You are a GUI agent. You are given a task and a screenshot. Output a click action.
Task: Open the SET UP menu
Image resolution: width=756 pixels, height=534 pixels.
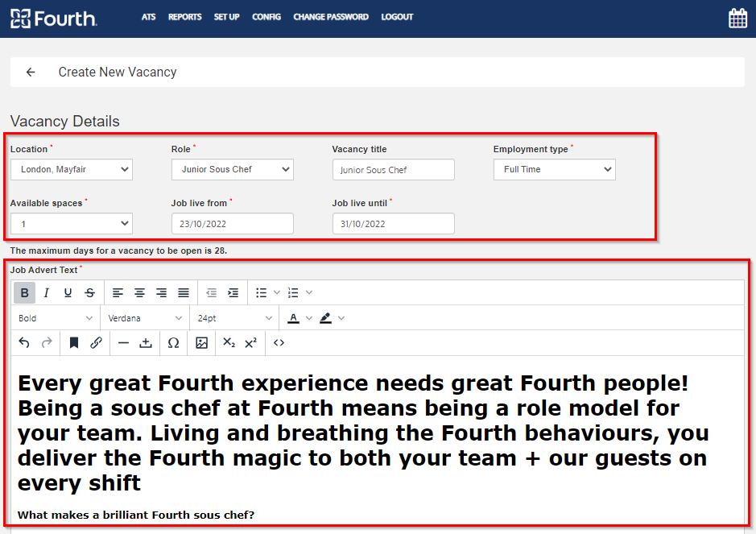pos(226,17)
